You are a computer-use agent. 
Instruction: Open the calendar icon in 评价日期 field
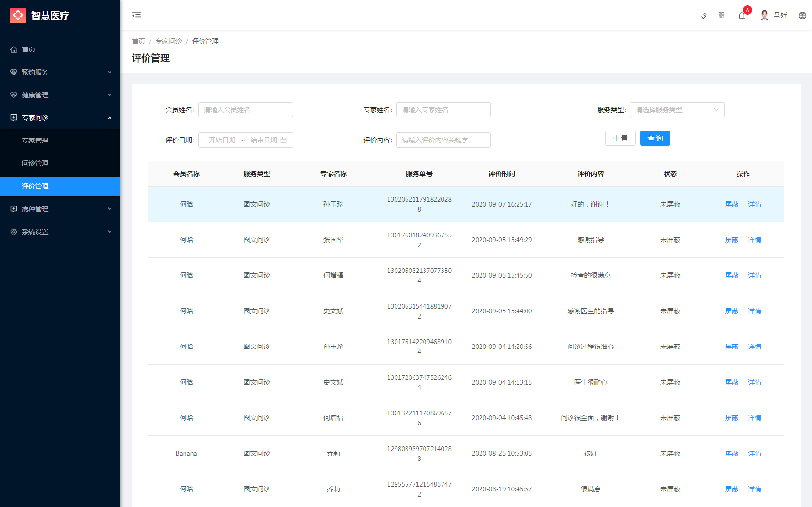click(x=284, y=140)
